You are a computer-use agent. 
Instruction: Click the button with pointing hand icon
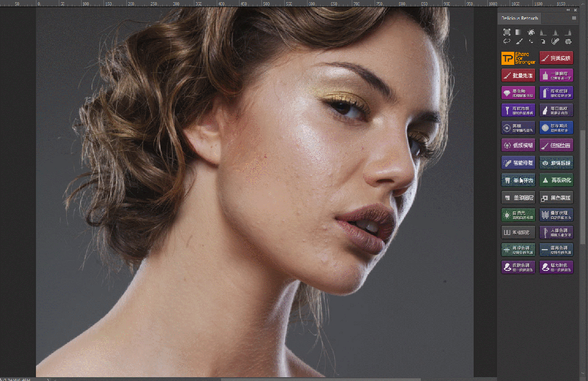(x=556, y=110)
